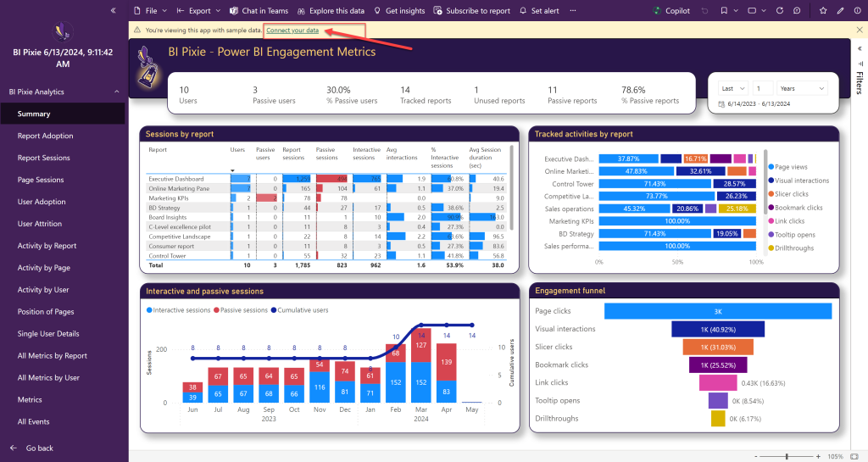Click the pencil edit icon

(840, 11)
